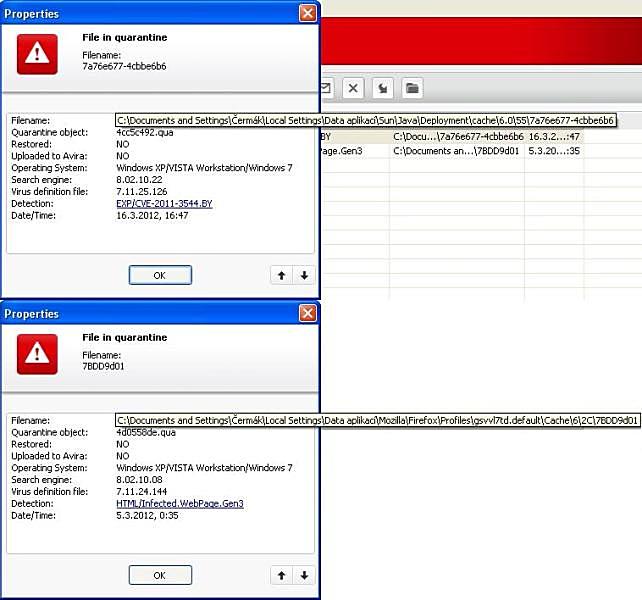Click OK in upper Properties dialog
The height and width of the screenshot is (600, 642).
(x=160, y=275)
